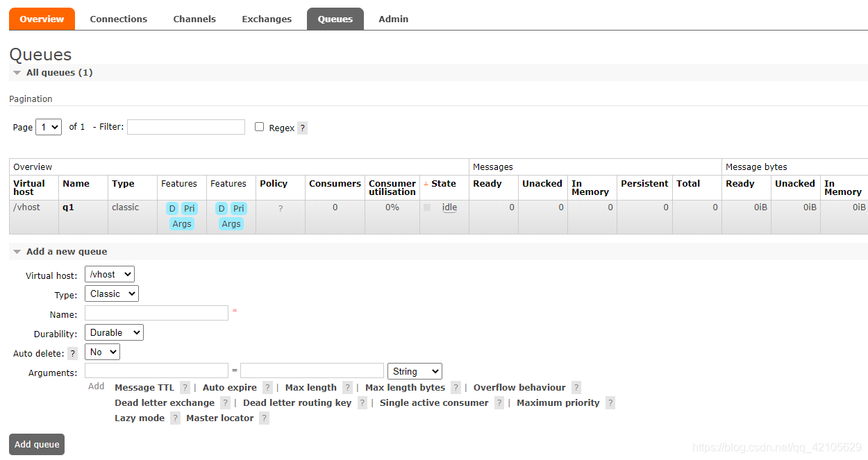Viewport: 868px width, 460px height.
Task: Insert Master locator argument
Action: pos(220,418)
